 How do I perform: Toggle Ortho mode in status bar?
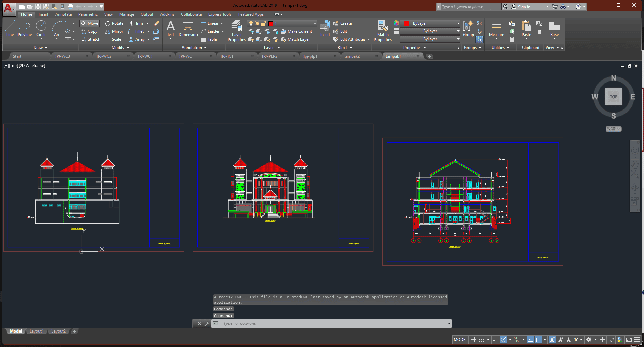coord(495,340)
